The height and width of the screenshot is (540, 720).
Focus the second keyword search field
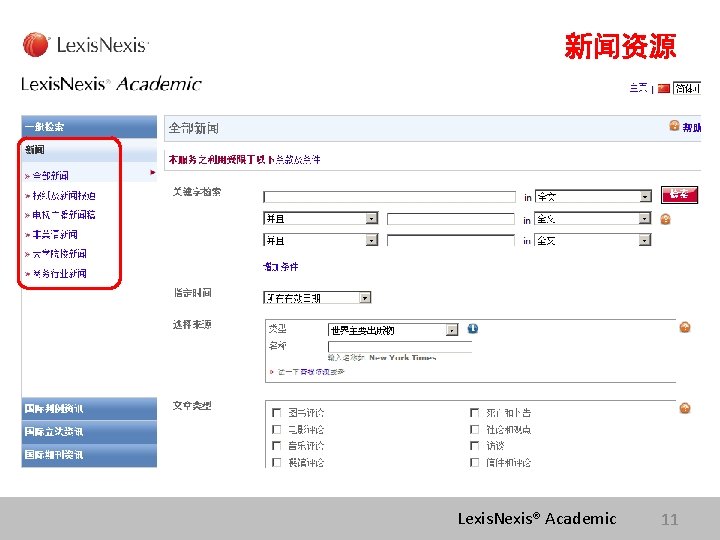point(450,219)
